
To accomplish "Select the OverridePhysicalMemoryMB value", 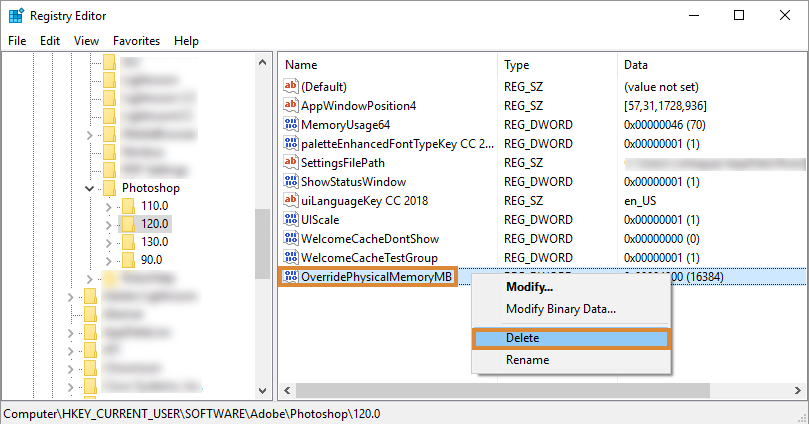I will point(376,277).
